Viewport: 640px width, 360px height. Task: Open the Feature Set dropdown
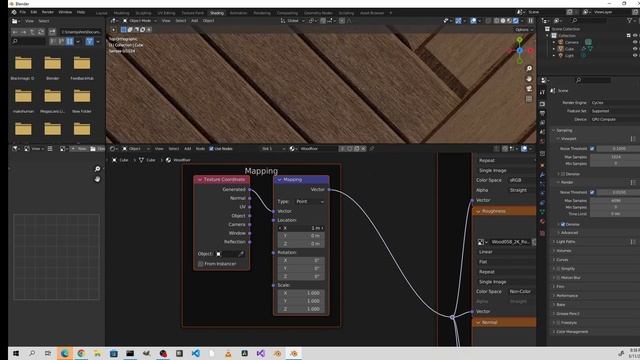pyautogui.click(x=615, y=111)
